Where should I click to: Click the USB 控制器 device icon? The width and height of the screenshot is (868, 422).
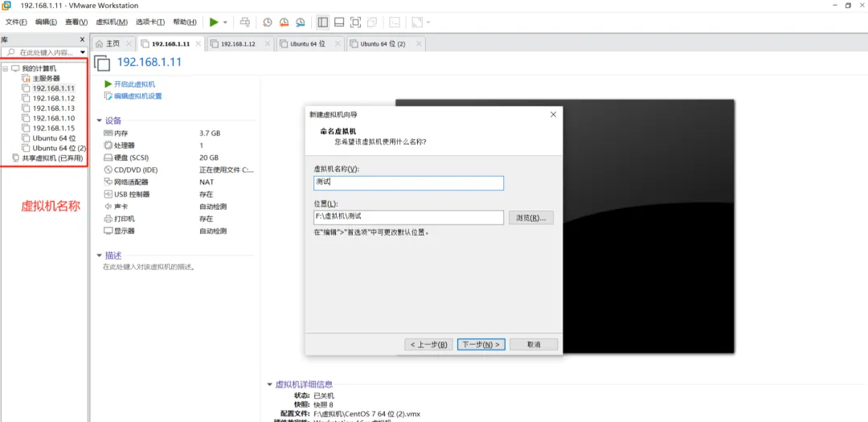108,194
